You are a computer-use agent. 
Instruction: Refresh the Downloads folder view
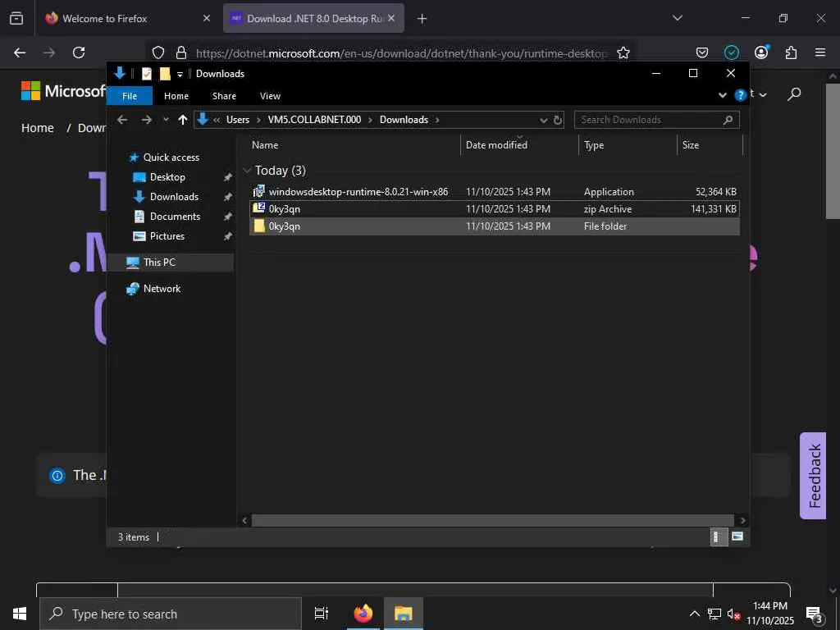tap(558, 120)
